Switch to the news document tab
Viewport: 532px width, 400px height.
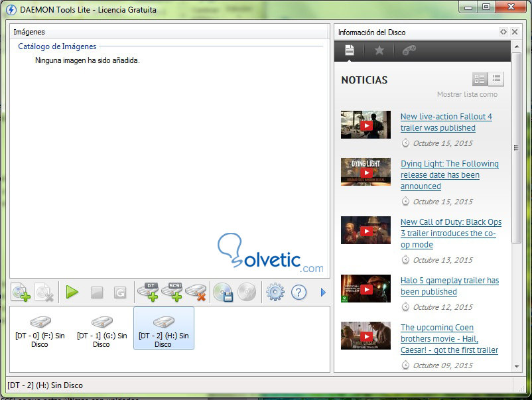pyautogui.click(x=350, y=50)
